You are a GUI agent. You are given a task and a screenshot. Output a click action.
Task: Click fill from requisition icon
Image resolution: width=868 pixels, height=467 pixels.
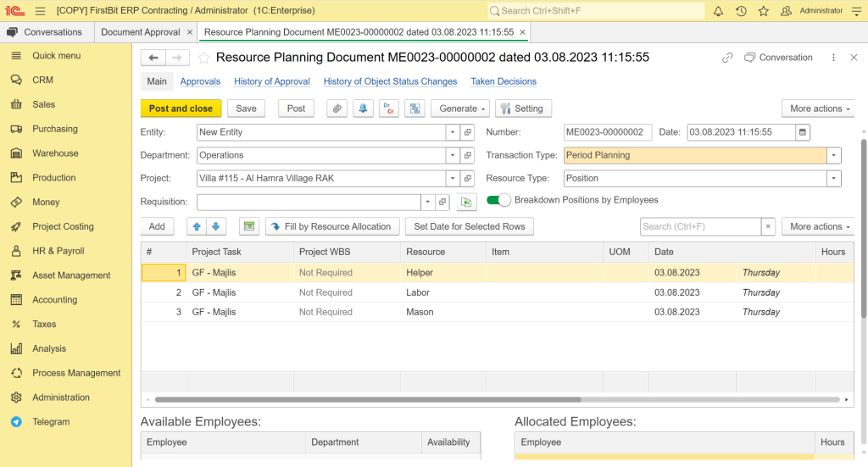click(x=466, y=202)
